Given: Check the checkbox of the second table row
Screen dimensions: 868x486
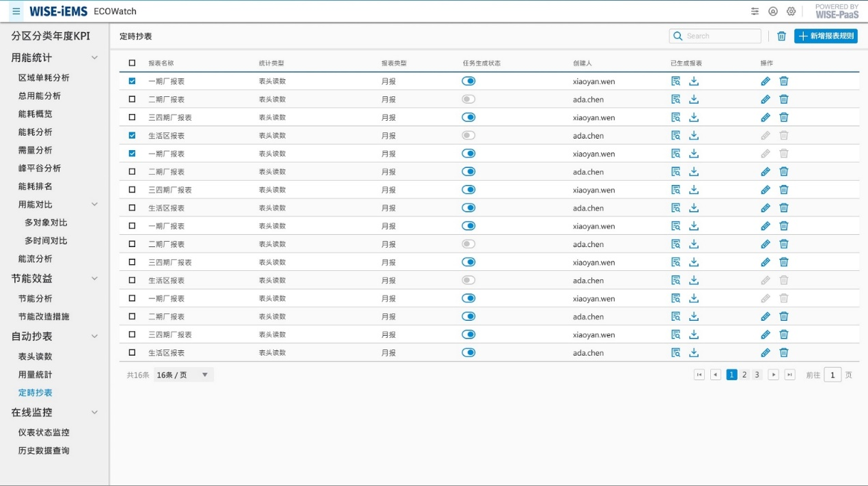Looking at the screenshot, I should coord(132,99).
